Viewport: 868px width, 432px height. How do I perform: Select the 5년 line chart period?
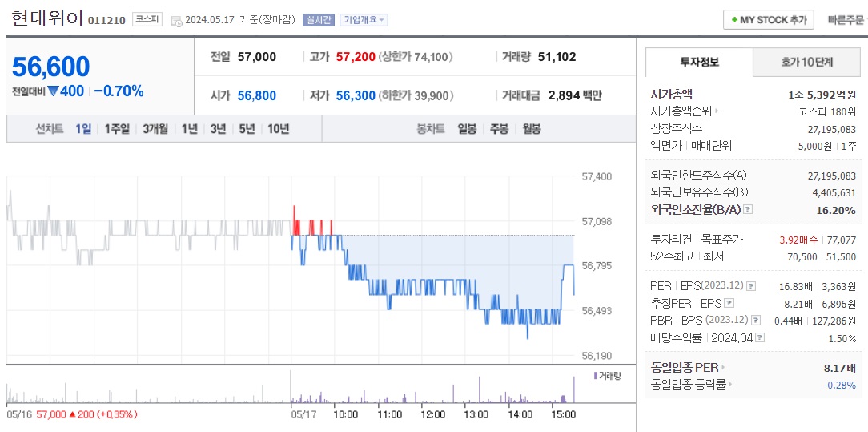click(x=247, y=129)
